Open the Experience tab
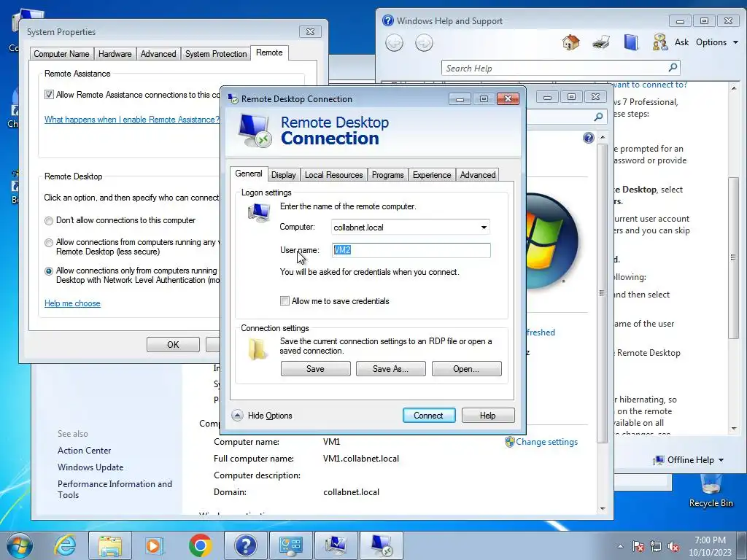Image resolution: width=747 pixels, height=560 pixels. coord(432,175)
